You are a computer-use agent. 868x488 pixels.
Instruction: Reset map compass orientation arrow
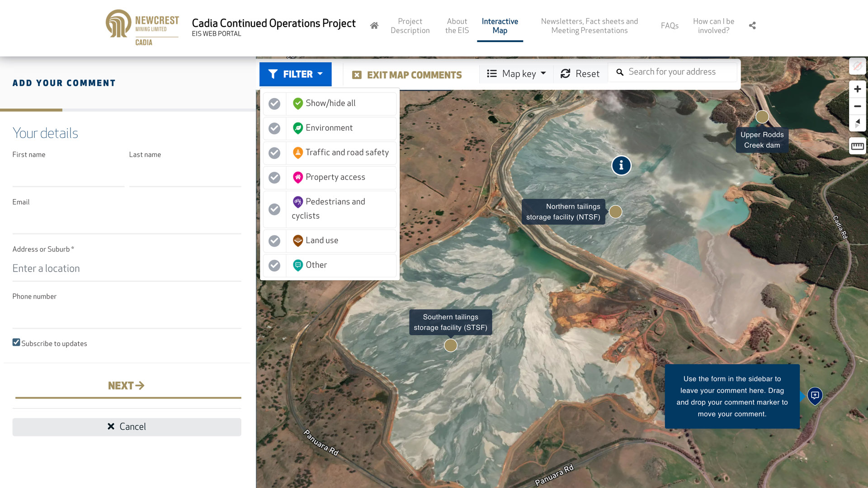point(857,123)
